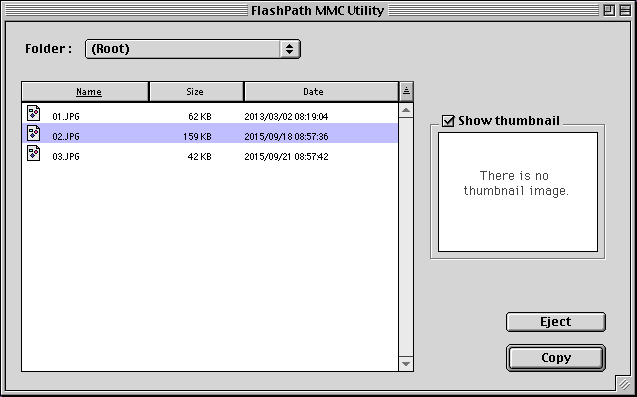
Task: Click the 62 KB size value
Action: (x=200, y=117)
